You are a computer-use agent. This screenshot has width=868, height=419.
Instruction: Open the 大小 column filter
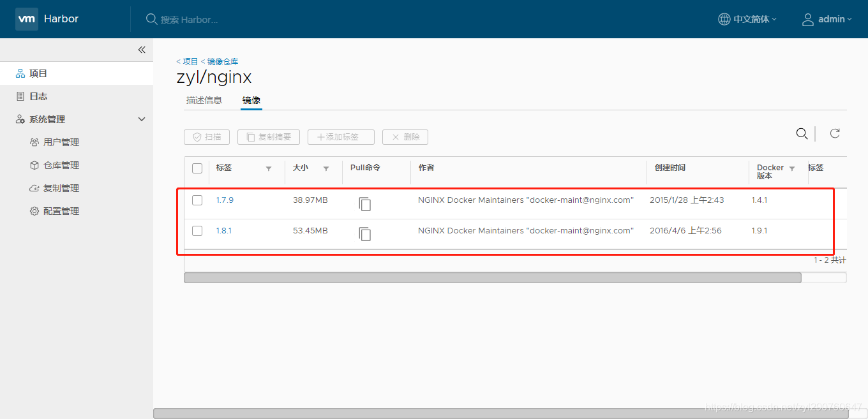pyautogui.click(x=326, y=168)
